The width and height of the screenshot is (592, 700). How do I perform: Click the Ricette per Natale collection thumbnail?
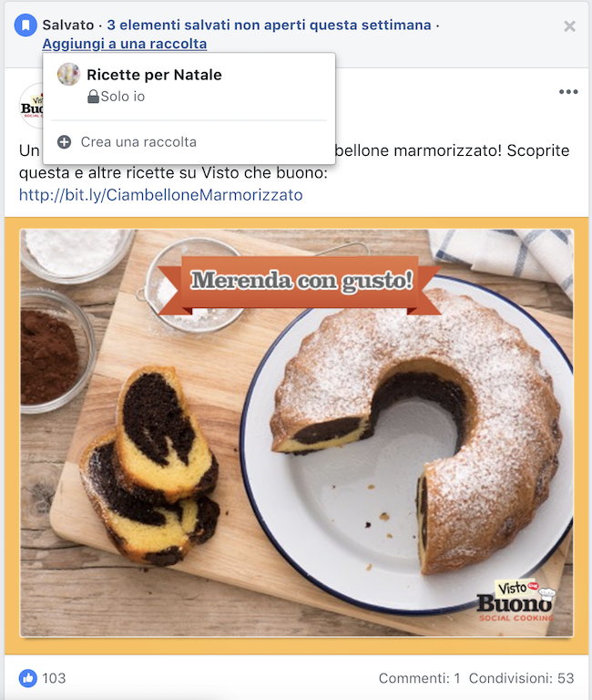(x=68, y=74)
